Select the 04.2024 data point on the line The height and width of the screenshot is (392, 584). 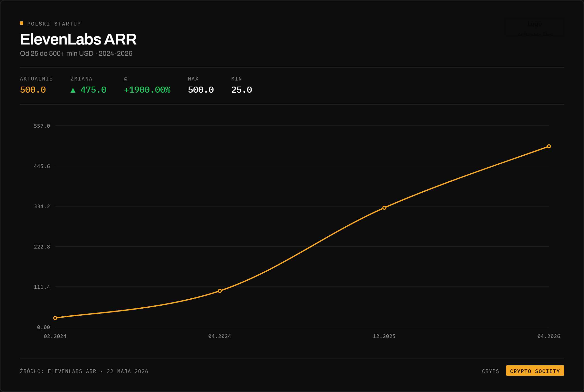(219, 291)
